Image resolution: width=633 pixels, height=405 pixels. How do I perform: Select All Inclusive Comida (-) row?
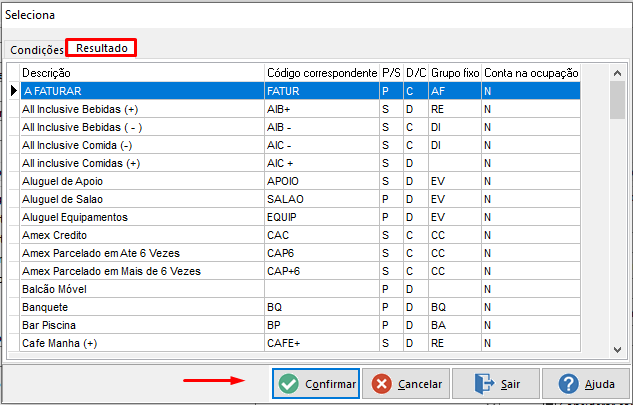[x=300, y=145]
